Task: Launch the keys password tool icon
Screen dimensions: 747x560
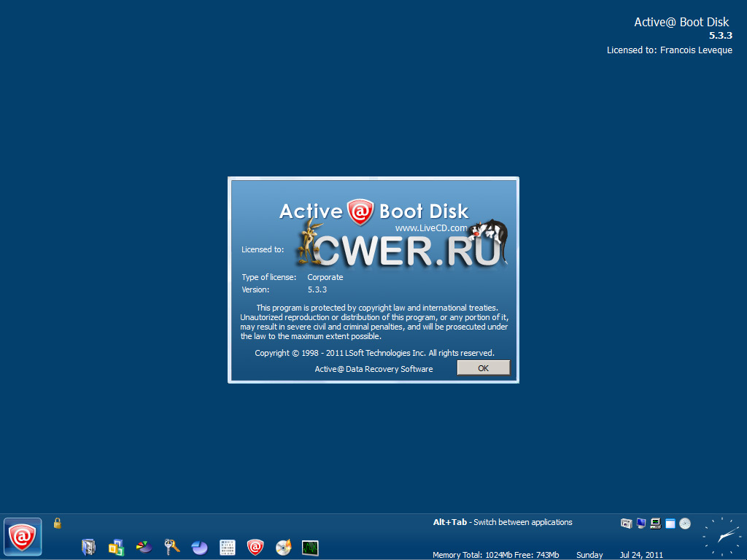Action: coord(171,547)
